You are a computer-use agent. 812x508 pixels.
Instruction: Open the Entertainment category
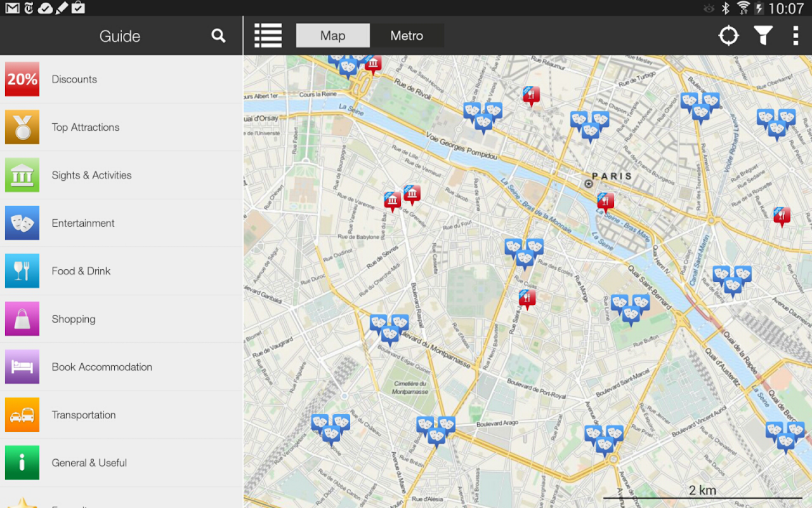(x=121, y=223)
